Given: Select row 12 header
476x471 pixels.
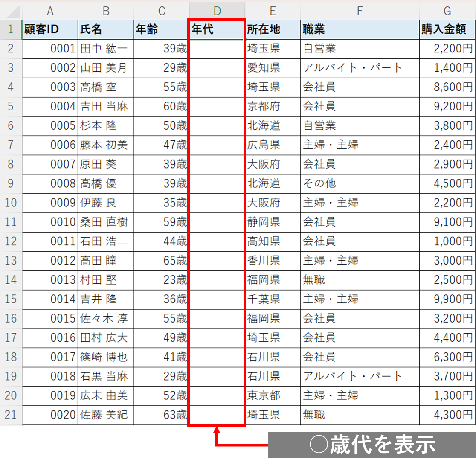Looking at the screenshot, I should (11, 241).
